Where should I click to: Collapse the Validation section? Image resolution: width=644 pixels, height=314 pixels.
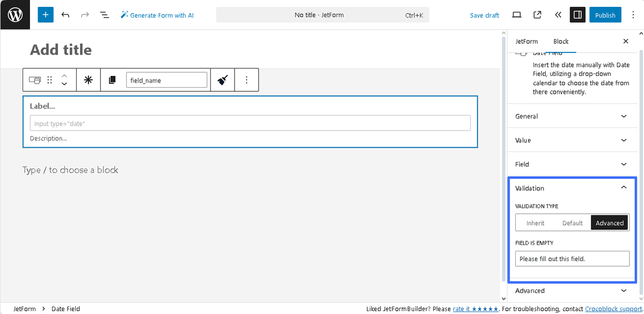(x=572, y=188)
